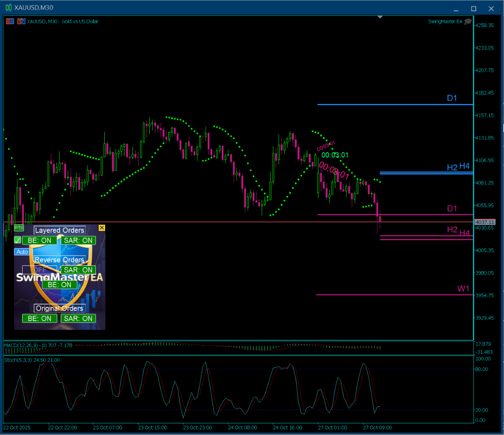Click the 27 Oct 09:00 time label
The image size is (504, 435).
click(x=377, y=428)
